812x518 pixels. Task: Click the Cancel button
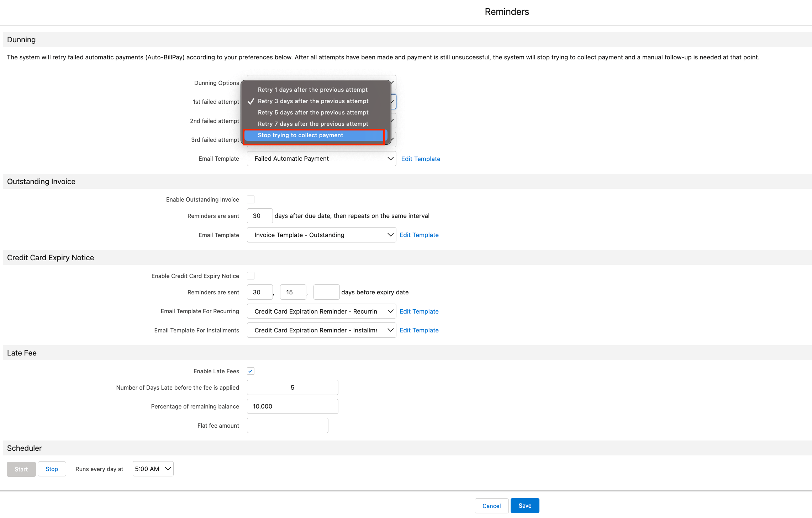point(491,506)
